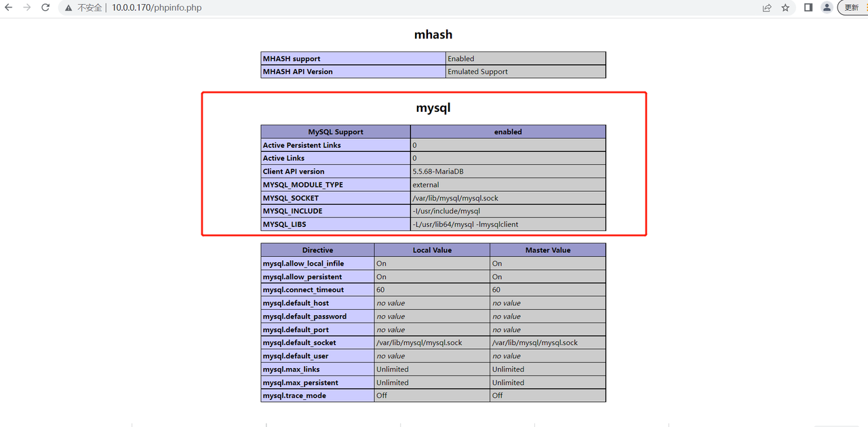Screen dimensions: 868x427
Task: Click the master On value for mysql.allow_persistent
Action: pos(497,277)
